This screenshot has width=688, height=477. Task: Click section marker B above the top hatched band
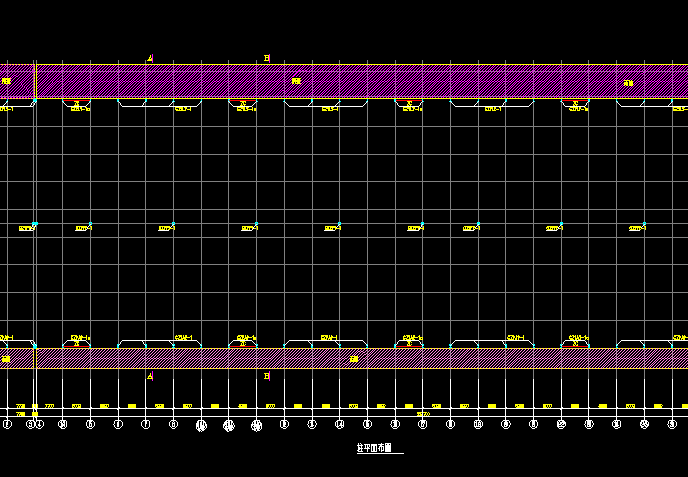(x=267, y=58)
